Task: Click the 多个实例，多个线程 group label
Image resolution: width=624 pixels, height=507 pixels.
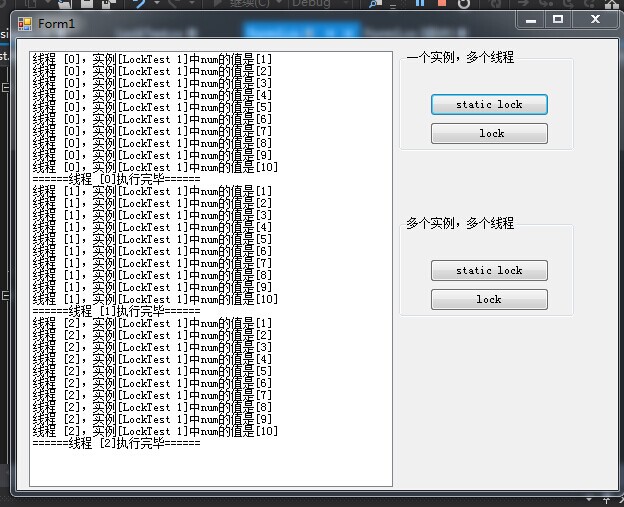Action: click(460, 223)
